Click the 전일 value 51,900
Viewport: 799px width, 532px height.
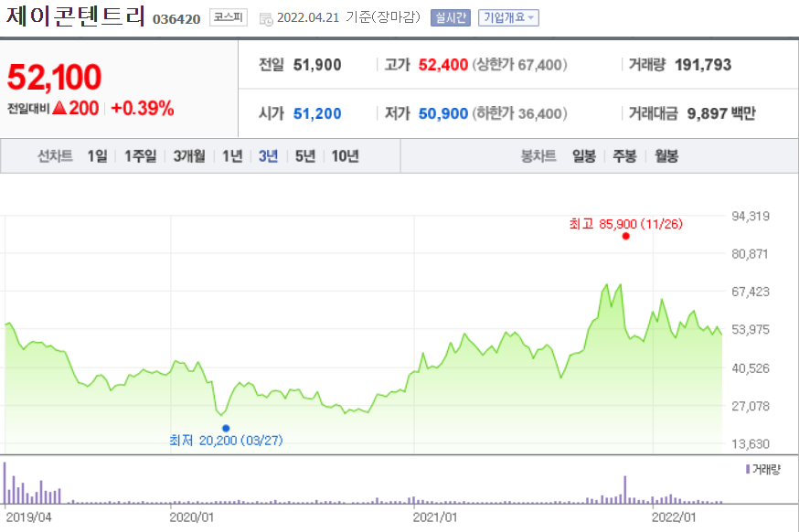pyautogui.click(x=317, y=65)
